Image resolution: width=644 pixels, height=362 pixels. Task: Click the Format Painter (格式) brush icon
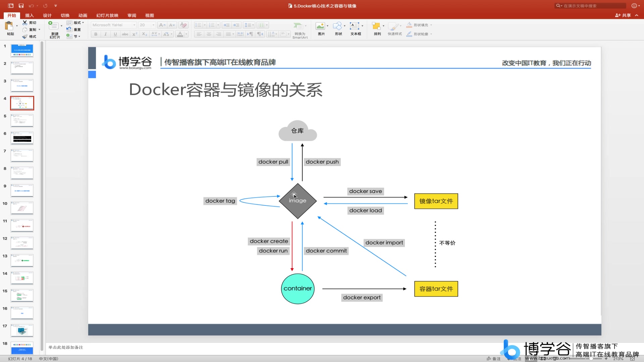click(x=25, y=37)
